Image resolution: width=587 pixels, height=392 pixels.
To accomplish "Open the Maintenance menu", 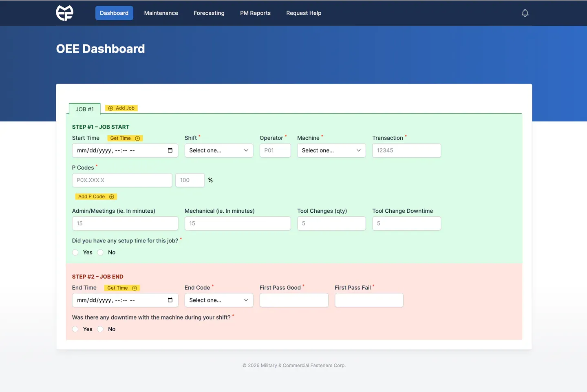I will tap(161, 13).
